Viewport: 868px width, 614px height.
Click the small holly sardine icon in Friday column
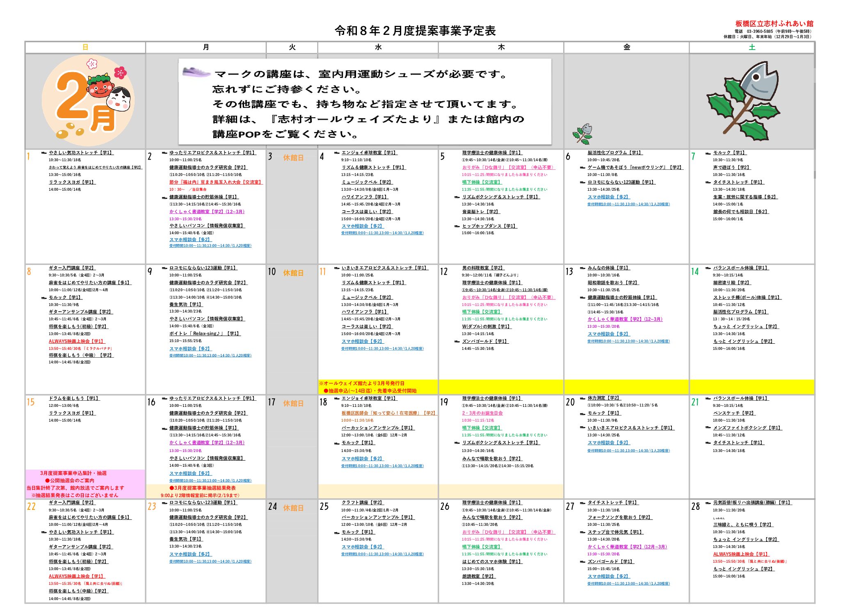pos(582,134)
